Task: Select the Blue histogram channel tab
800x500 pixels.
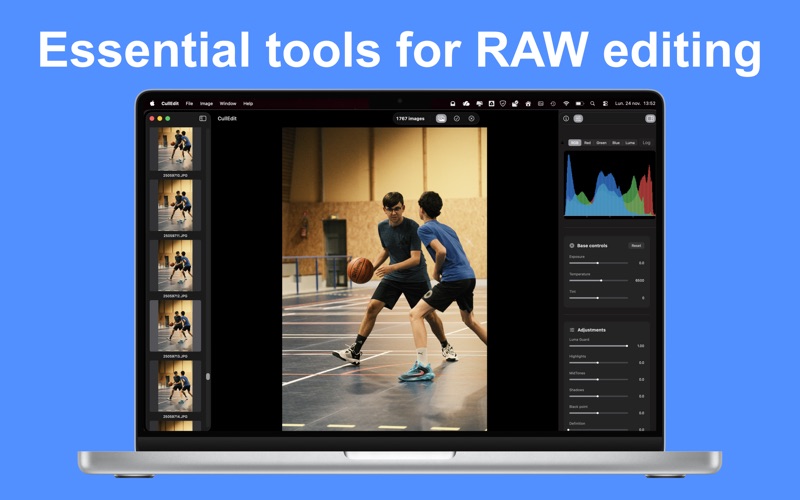Action: (x=616, y=143)
